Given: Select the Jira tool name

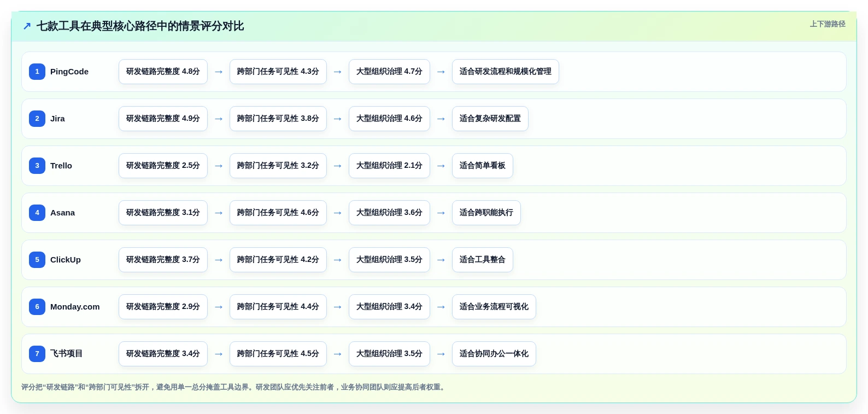Looking at the screenshot, I should 57,119.
